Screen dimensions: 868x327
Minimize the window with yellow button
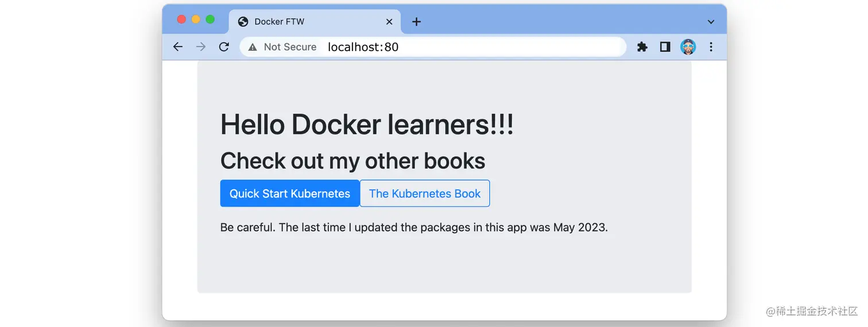pyautogui.click(x=196, y=20)
